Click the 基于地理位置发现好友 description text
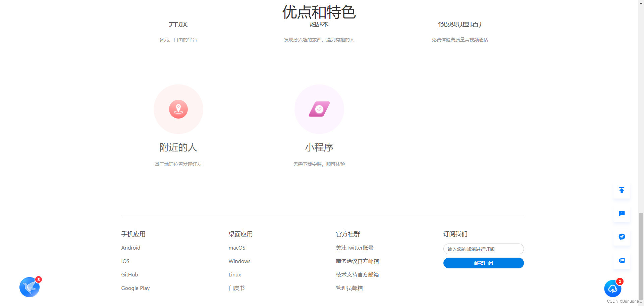644x306 pixels. [x=178, y=164]
